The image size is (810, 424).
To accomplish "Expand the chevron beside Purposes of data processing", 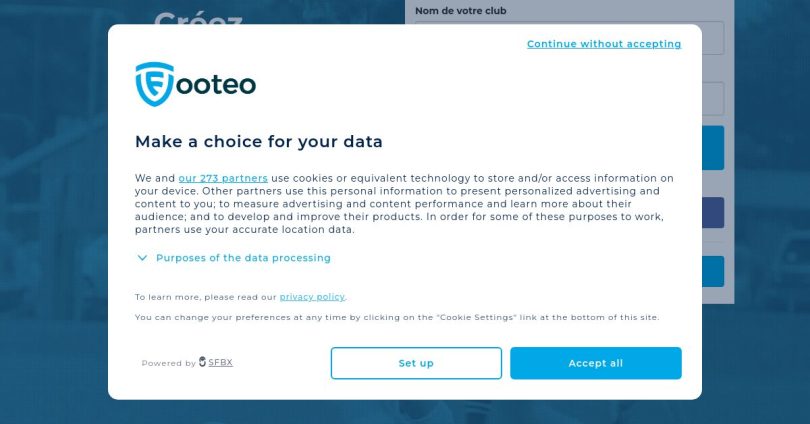I will point(142,258).
